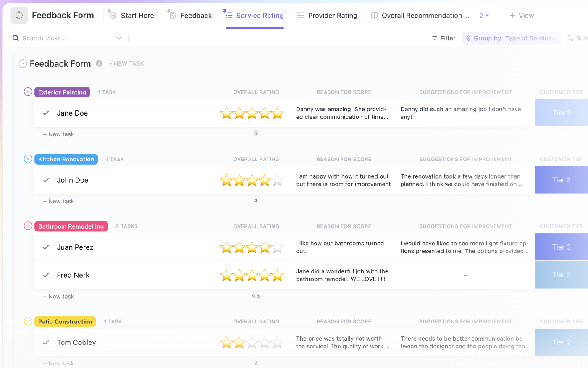Image resolution: width=588 pixels, height=368 pixels.
Task: Click Tom Cobley's two-star rating
Action: [x=252, y=343]
